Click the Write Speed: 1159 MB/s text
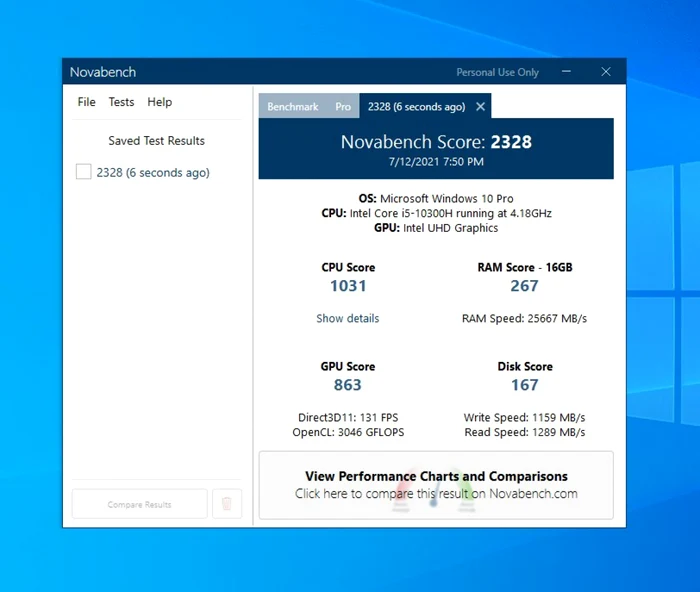 (525, 417)
